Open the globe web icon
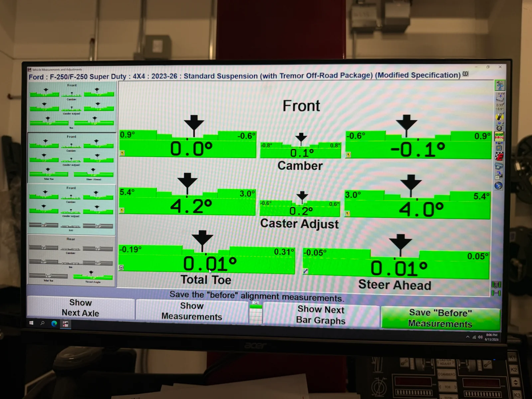The width and height of the screenshot is (532, 399). coord(498,186)
